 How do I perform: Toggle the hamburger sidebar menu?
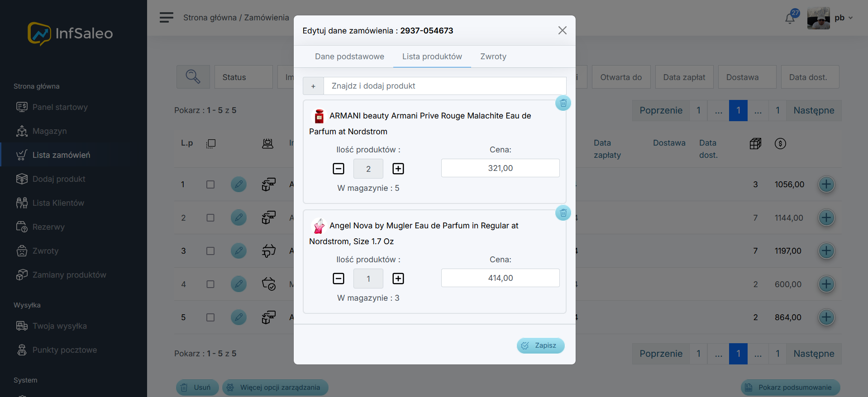click(x=167, y=18)
